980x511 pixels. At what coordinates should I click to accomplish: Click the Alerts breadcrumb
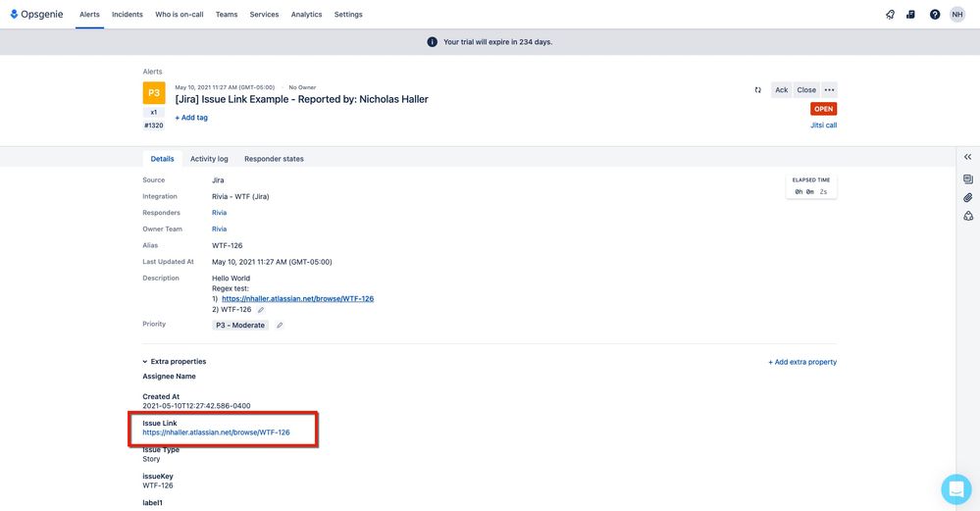(x=152, y=72)
